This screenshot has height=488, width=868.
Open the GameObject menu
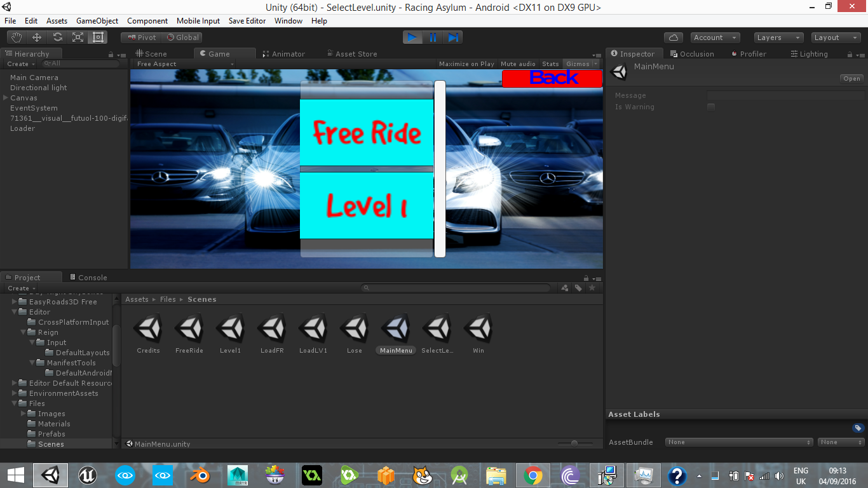click(97, 21)
